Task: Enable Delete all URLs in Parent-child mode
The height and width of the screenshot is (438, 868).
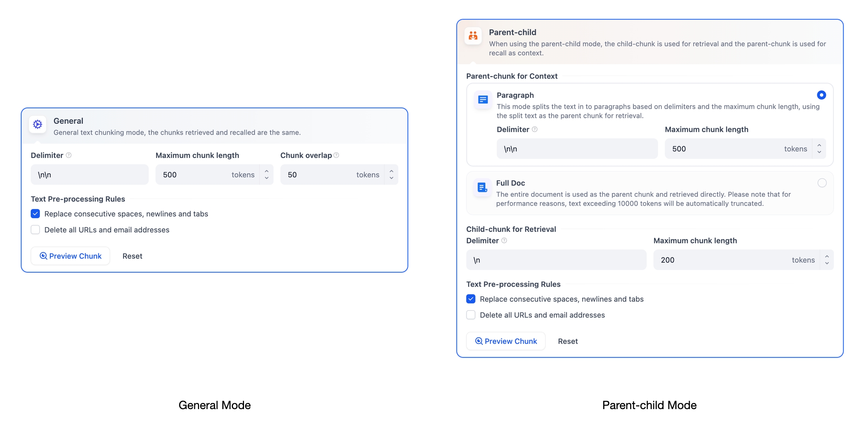Action: [x=471, y=315]
